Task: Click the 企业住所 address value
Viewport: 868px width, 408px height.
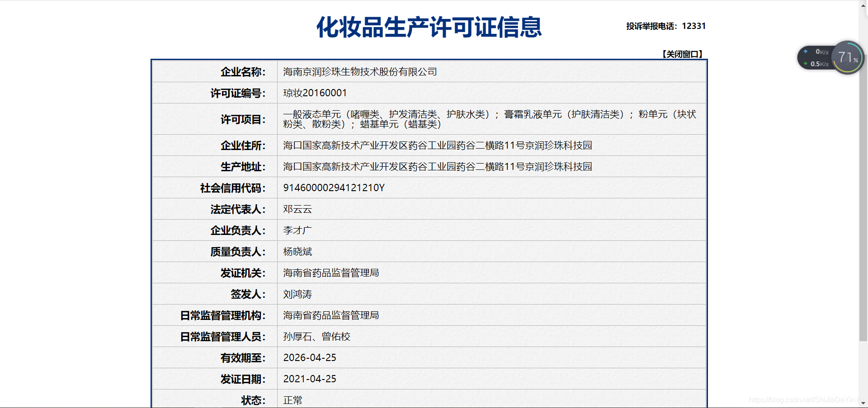Action: (438, 145)
